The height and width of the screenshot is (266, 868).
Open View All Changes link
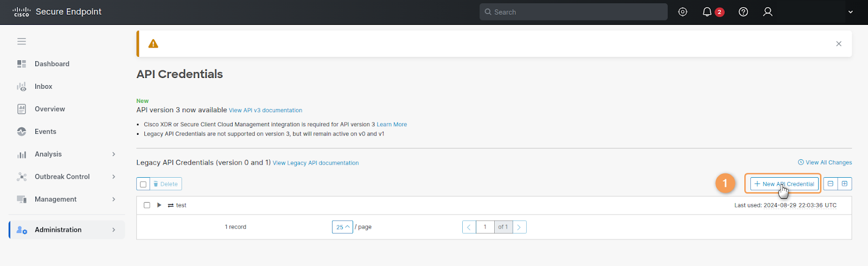pyautogui.click(x=825, y=163)
